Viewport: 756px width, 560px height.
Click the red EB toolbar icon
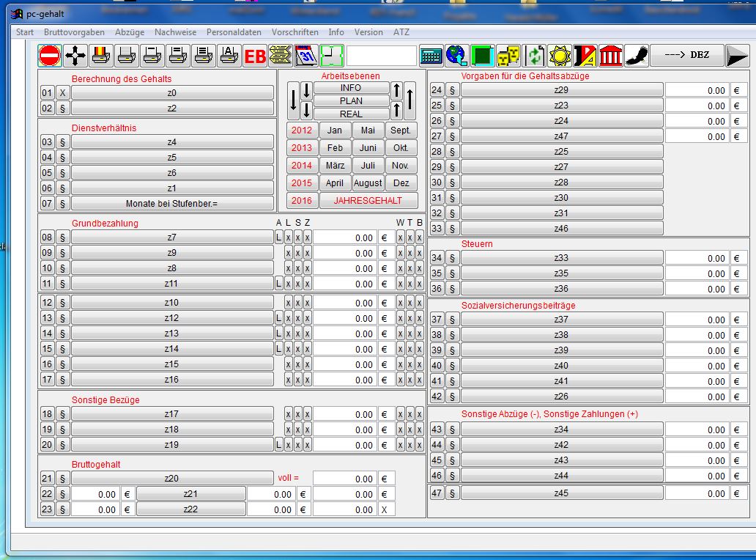[x=255, y=56]
